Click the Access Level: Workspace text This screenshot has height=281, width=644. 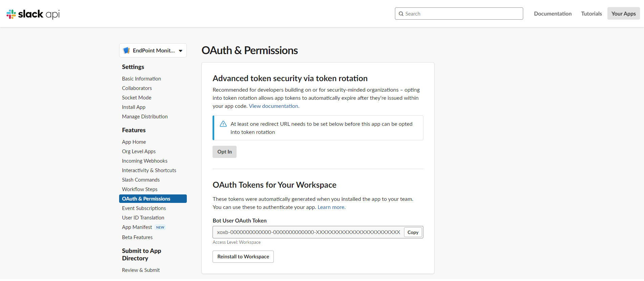pyautogui.click(x=237, y=242)
